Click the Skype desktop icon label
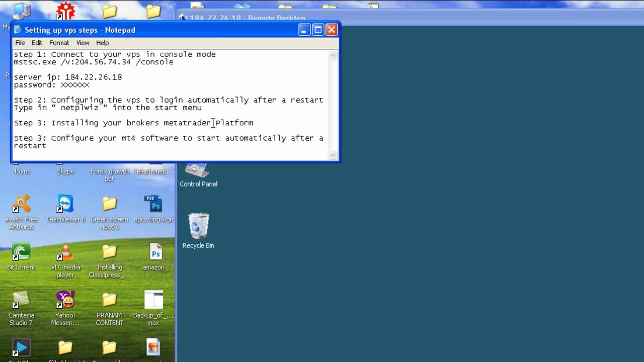This screenshot has width=644, height=362. tap(65, 171)
